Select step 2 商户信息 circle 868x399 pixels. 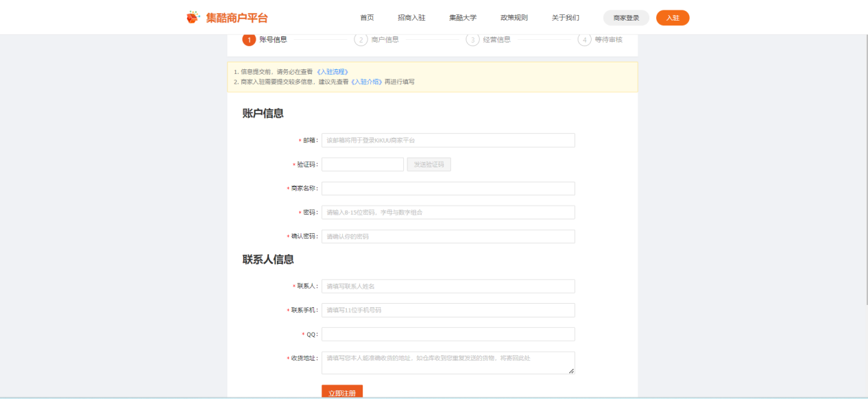(x=361, y=40)
